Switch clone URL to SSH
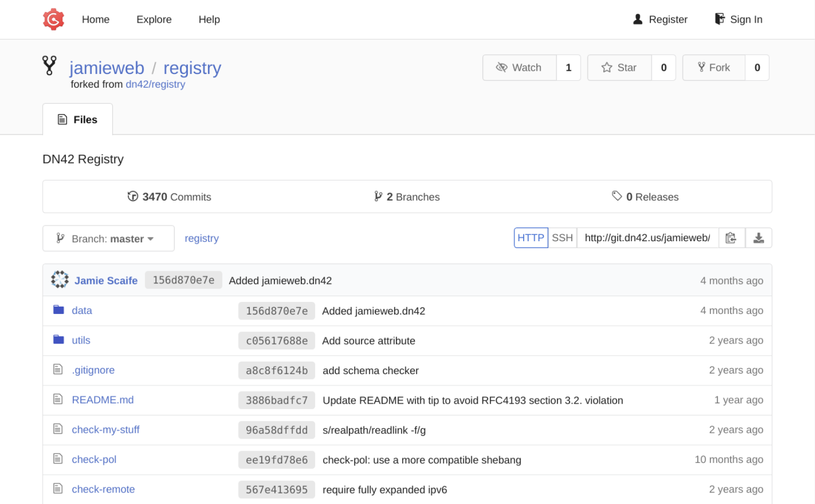This screenshot has height=504, width=815. click(562, 238)
